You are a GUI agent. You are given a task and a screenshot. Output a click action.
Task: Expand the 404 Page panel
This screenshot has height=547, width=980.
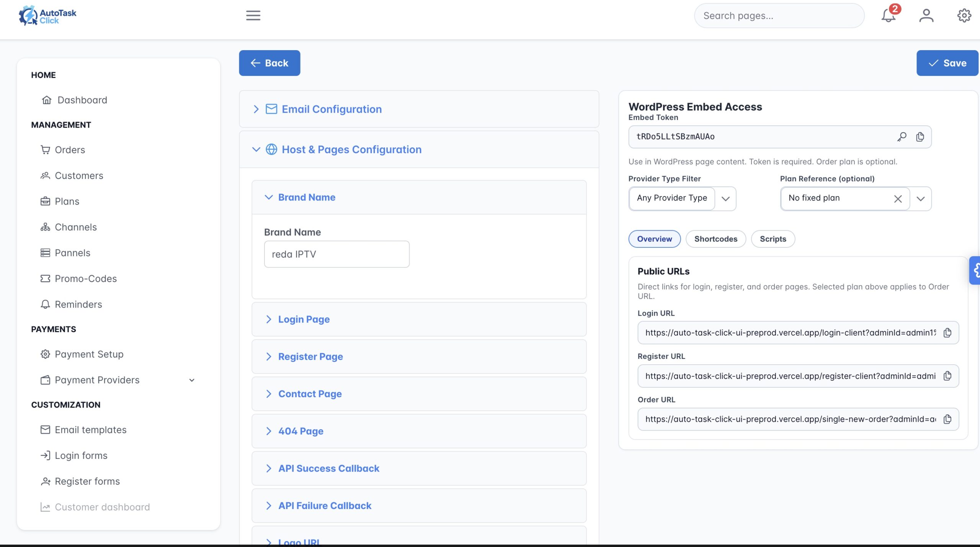pyautogui.click(x=419, y=431)
